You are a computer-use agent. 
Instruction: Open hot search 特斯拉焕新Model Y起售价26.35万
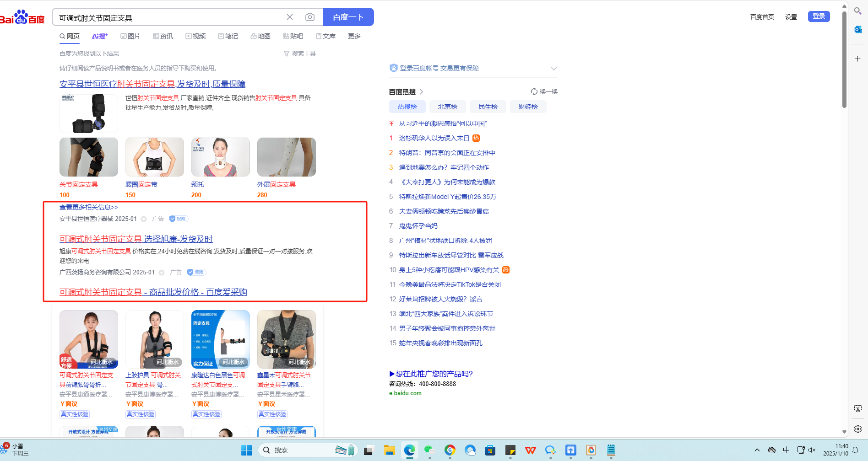pos(448,197)
